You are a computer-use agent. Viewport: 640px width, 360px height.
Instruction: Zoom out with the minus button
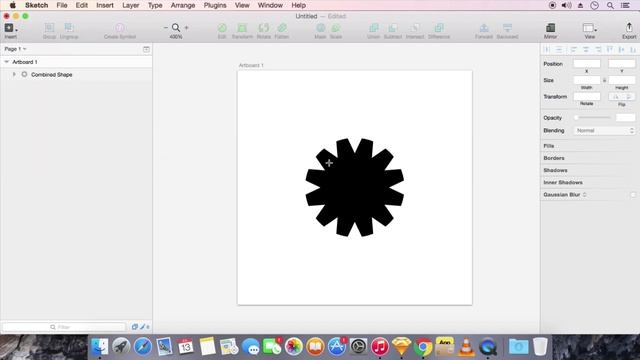click(166, 28)
